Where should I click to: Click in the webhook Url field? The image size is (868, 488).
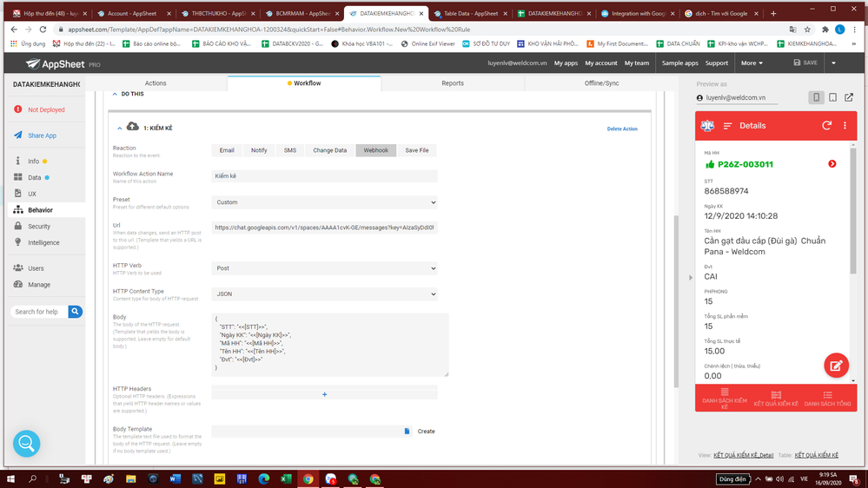pos(324,228)
